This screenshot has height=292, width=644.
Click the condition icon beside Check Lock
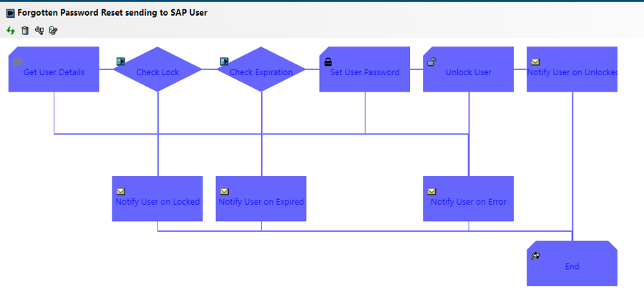(x=121, y=62)
